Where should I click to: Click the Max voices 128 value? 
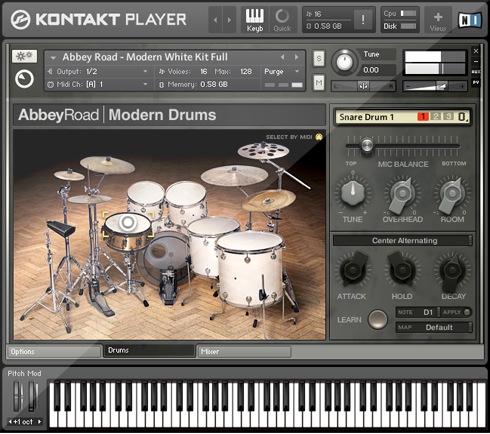pyautogui.click(x=246, y=71)
